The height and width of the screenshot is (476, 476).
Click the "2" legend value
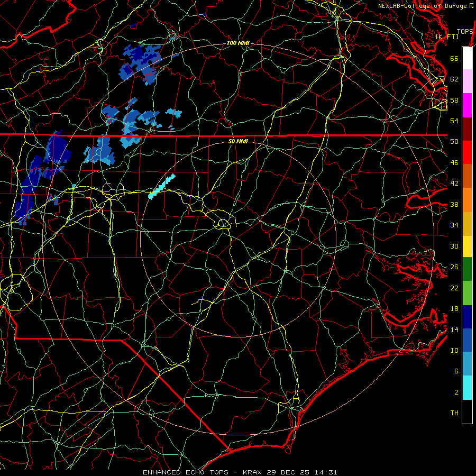coord(456,392)
